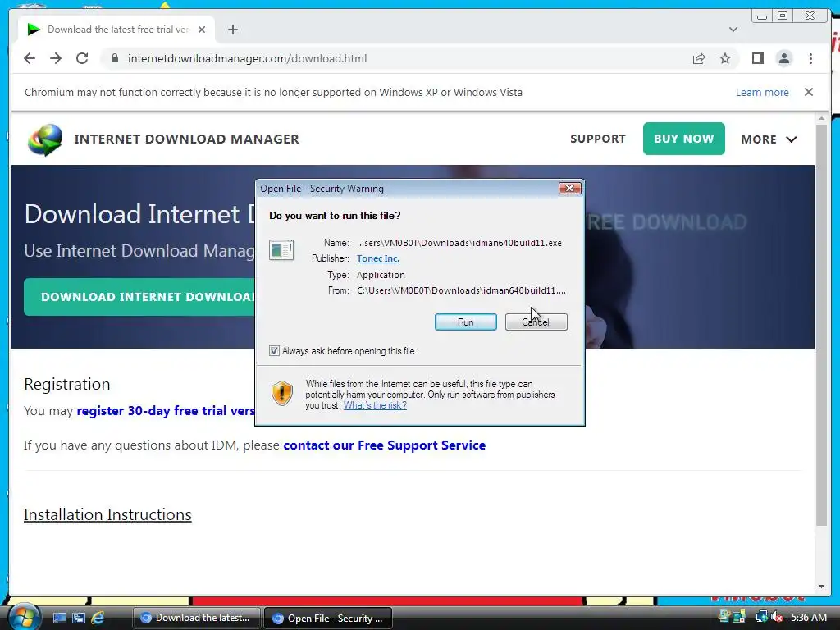Open the Tonec Inc. publisher link

point(377,258)
